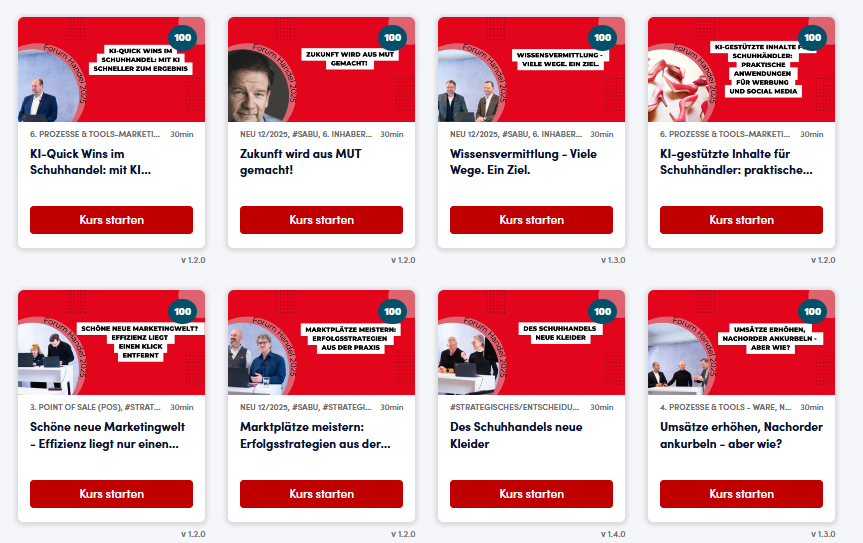Start the Zukunft wird aus MUT gemacht course
Screen dimensions: 863x543
pos(321,220)
